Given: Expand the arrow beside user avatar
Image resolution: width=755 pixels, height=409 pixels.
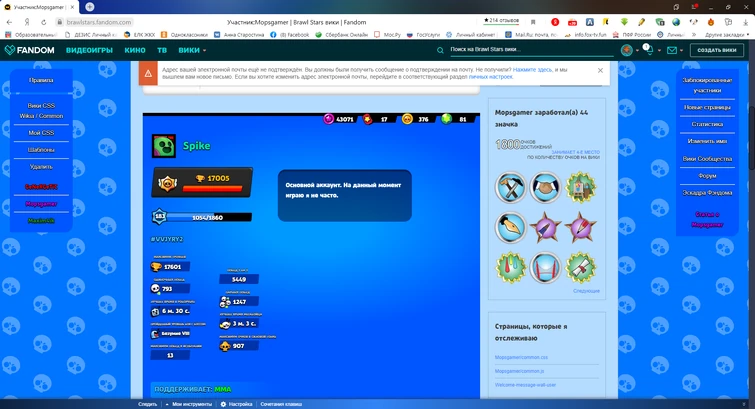Looking at the screenshot, I should point(638,51).
